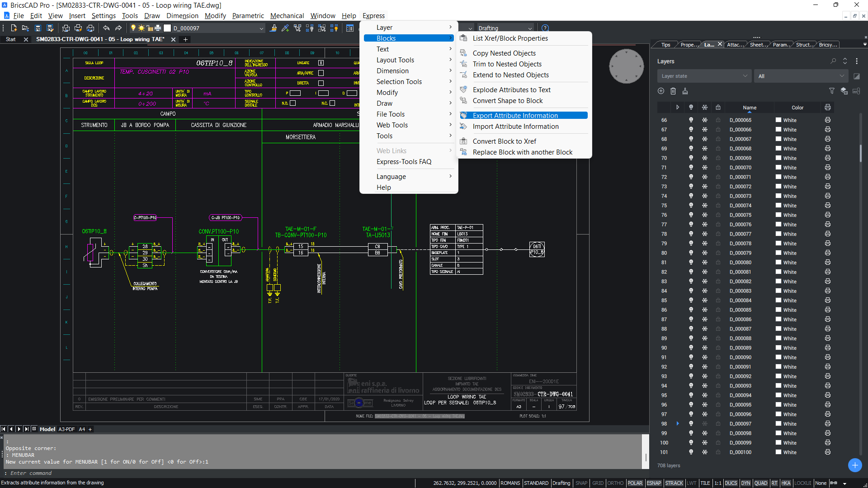Click the search magnifier in the Layers panel
The image size is (868, 488).
[833, 61]
